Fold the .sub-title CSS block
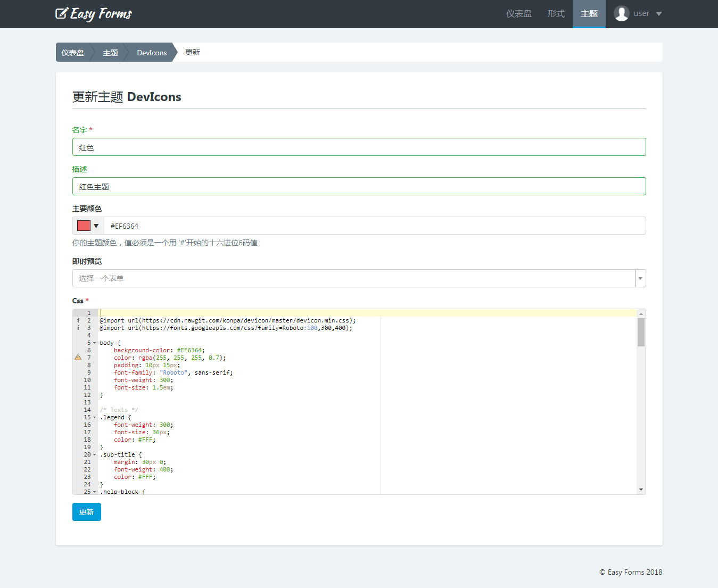This screenshot has height=588, width=718. click(x=95, y=455)
